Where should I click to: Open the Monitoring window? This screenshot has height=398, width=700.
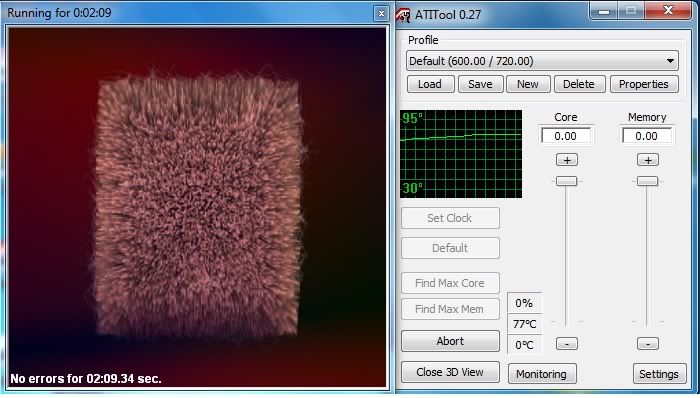click(542, 373)
